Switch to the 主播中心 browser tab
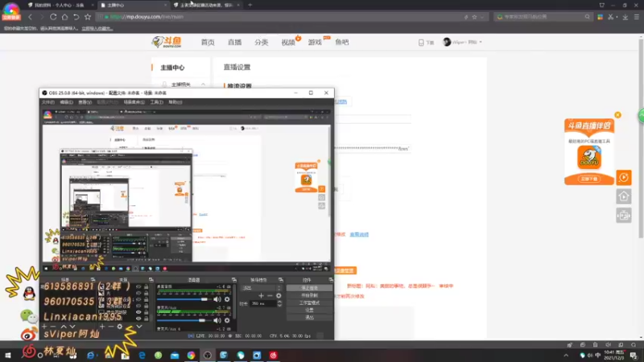644x362 pixels. pos(134,6)
